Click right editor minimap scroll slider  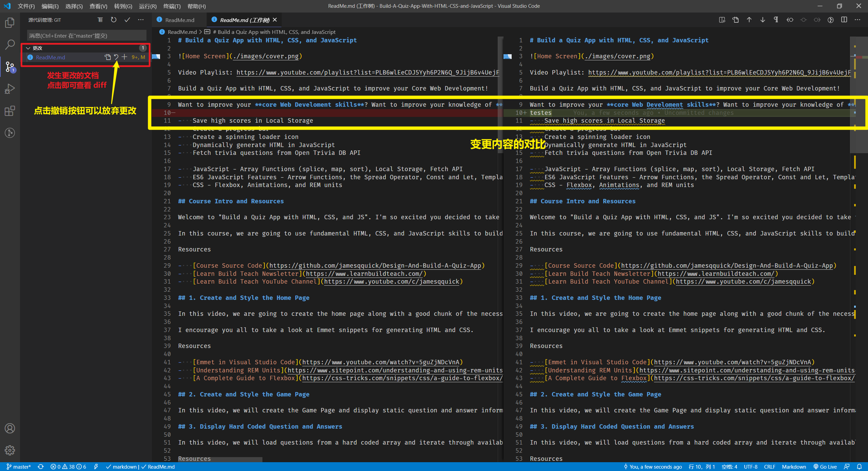click(x=859, y=95)
